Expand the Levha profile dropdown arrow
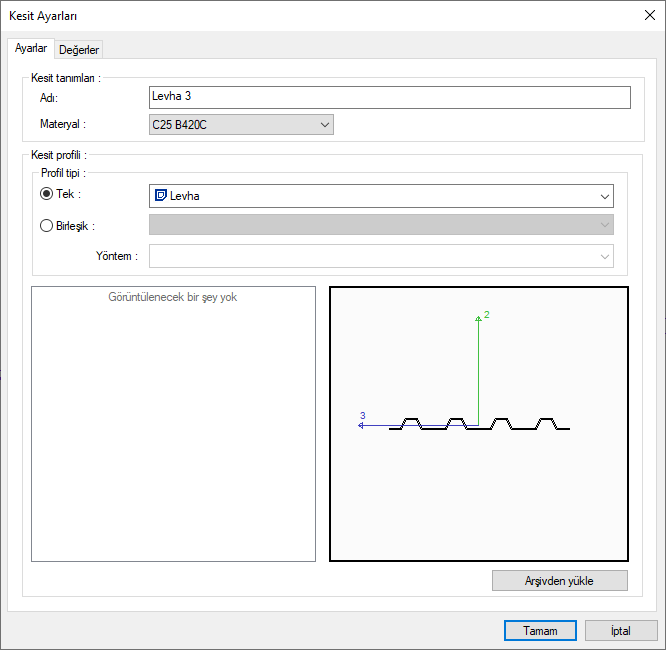Screen dimensions: 666x650 604,196
